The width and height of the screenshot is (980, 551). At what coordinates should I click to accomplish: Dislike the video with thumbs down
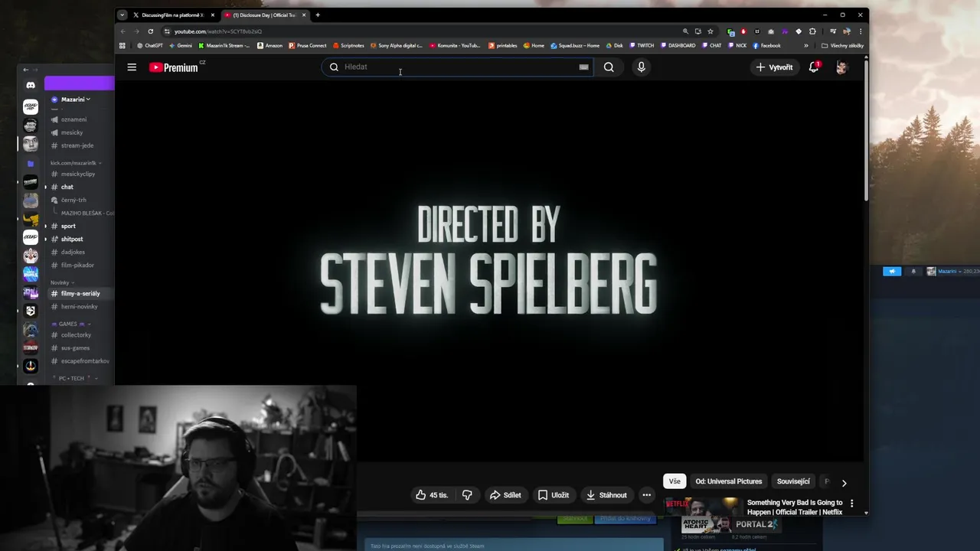pos(467,495)
